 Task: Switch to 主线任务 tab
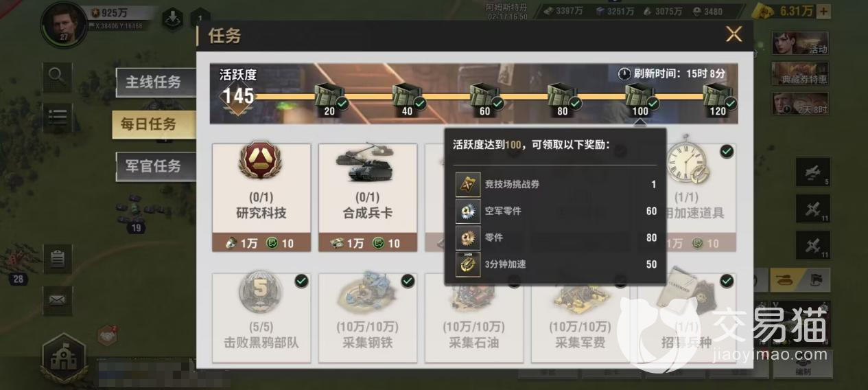(153, 82)
